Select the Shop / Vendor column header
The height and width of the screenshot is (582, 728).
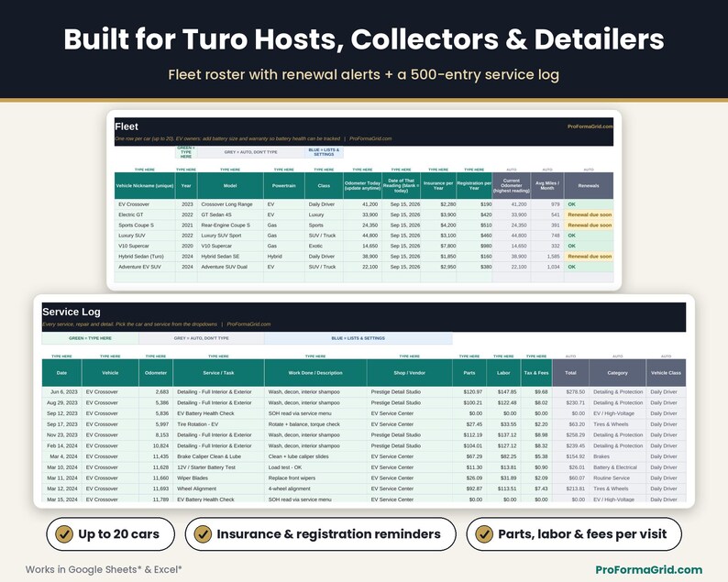[x=409, y=373]
